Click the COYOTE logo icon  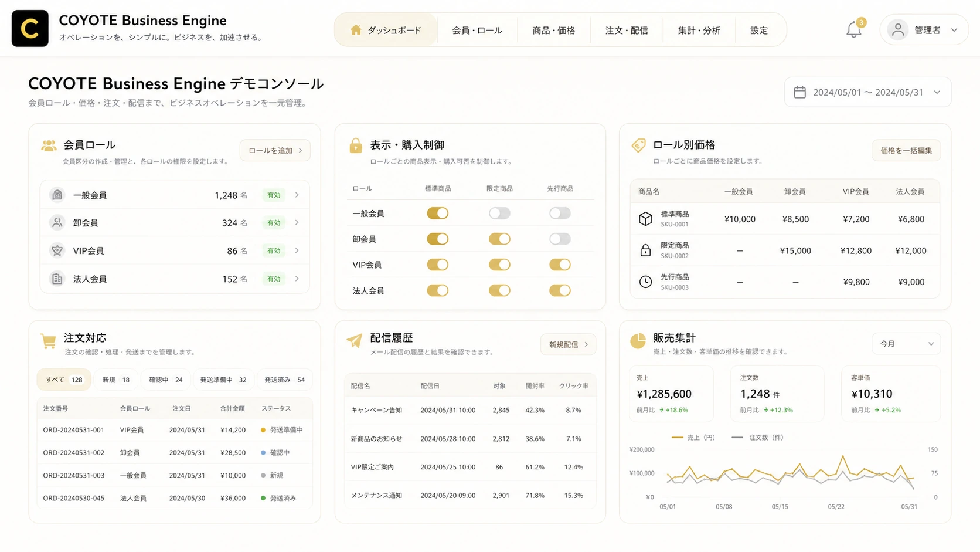coord(30,28)
